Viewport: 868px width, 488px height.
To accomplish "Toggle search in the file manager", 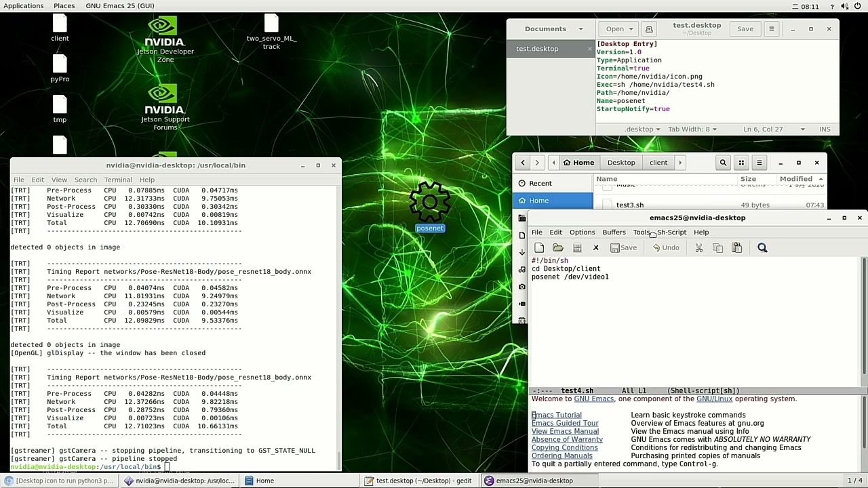I will pyautogui.click(x=722, y=162).
